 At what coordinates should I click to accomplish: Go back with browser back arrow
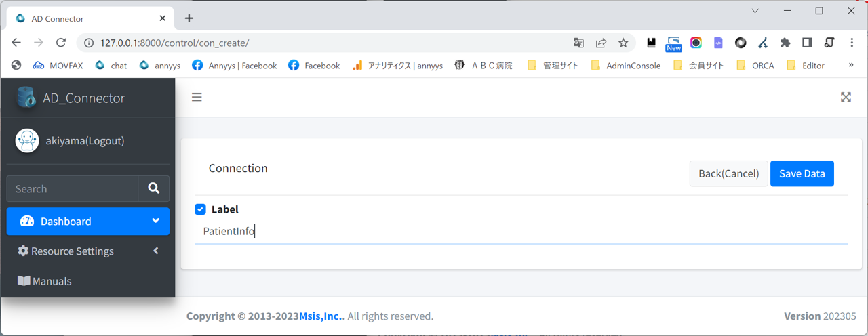pyautogui.click(x=16, y=43)
